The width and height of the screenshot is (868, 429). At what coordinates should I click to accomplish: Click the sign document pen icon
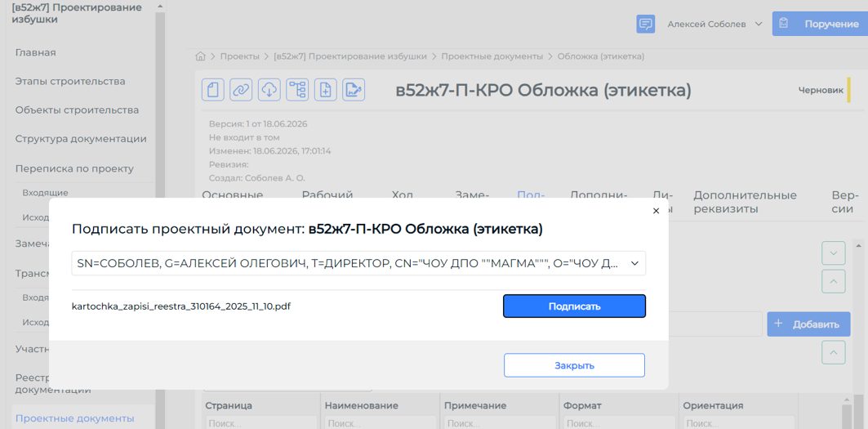[354, 89]
